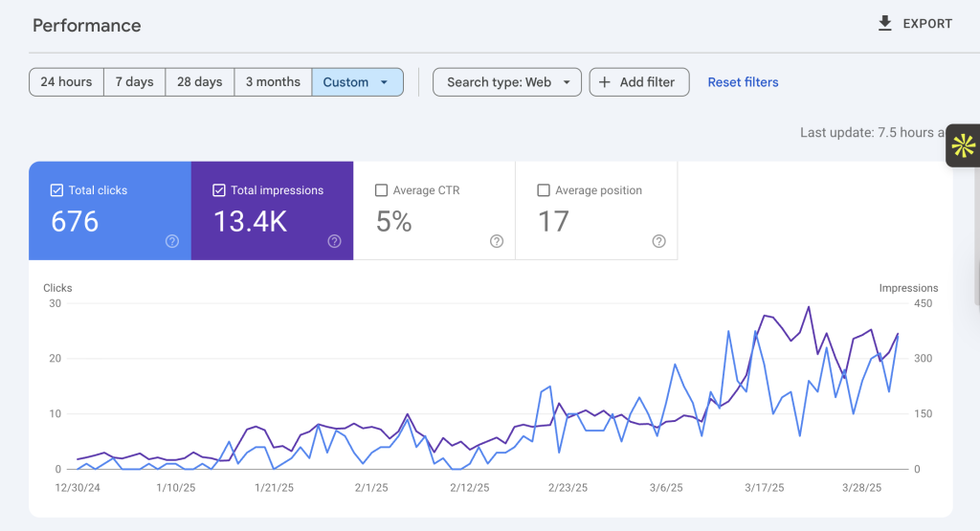Click the EXPORT button text
Screen dimensions: 980x531
point(927,24)
